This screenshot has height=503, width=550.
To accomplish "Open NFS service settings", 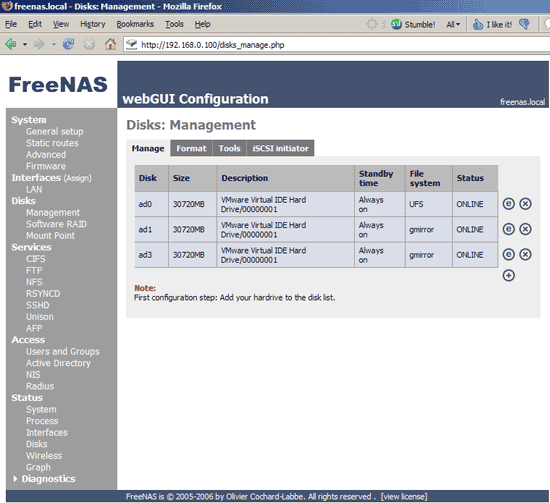I will (34, 282).
